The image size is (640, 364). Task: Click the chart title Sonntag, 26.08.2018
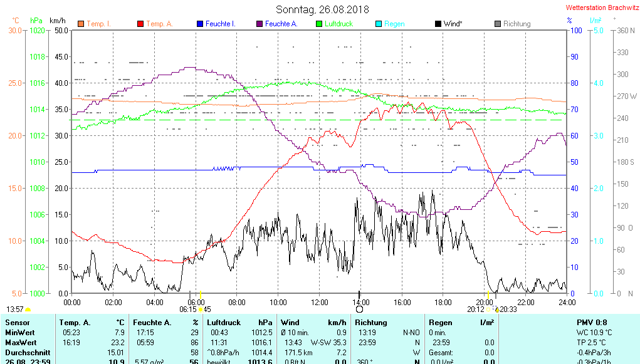[322, 10]
